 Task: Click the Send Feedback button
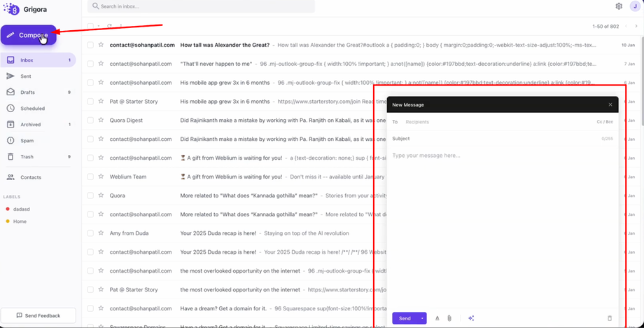click(x=38, y=315)
